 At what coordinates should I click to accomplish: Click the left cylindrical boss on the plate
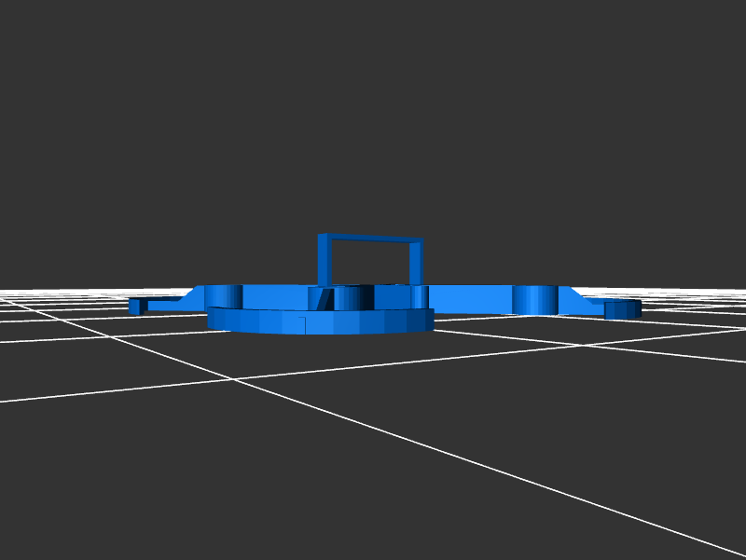[x=224, y=295]
